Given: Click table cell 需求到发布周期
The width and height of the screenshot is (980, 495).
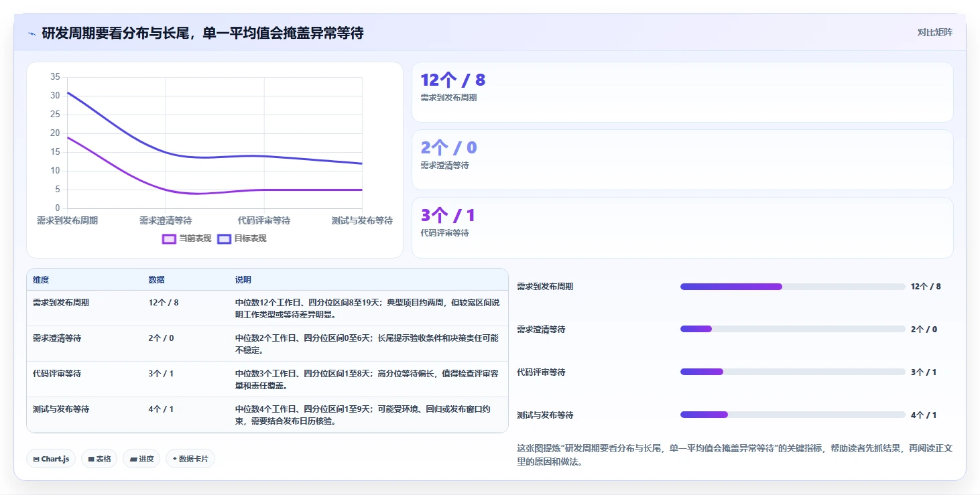Looking at the screenshot, I should click(61, 303).
